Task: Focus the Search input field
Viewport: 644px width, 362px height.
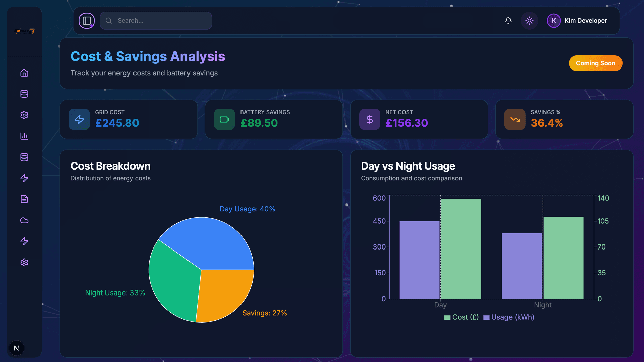Action: pyautogui.click(x=161, y=21)
